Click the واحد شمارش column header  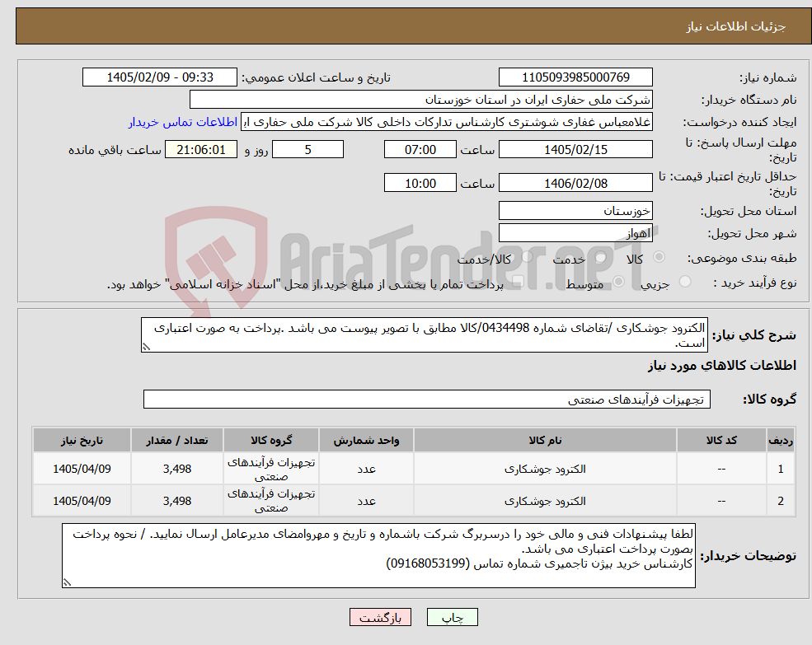[x=366, y=440]
